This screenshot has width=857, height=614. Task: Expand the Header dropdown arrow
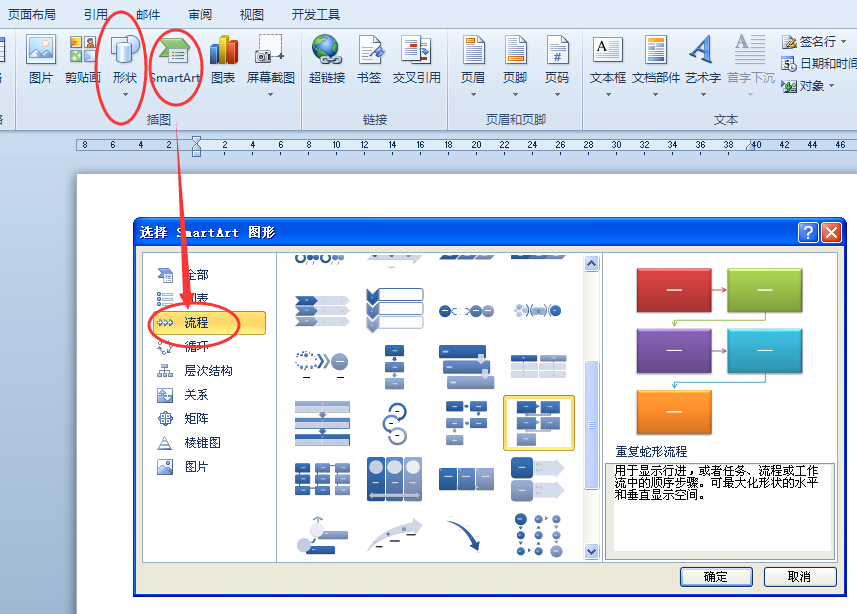pyautogui.click(x=473, y=95)
